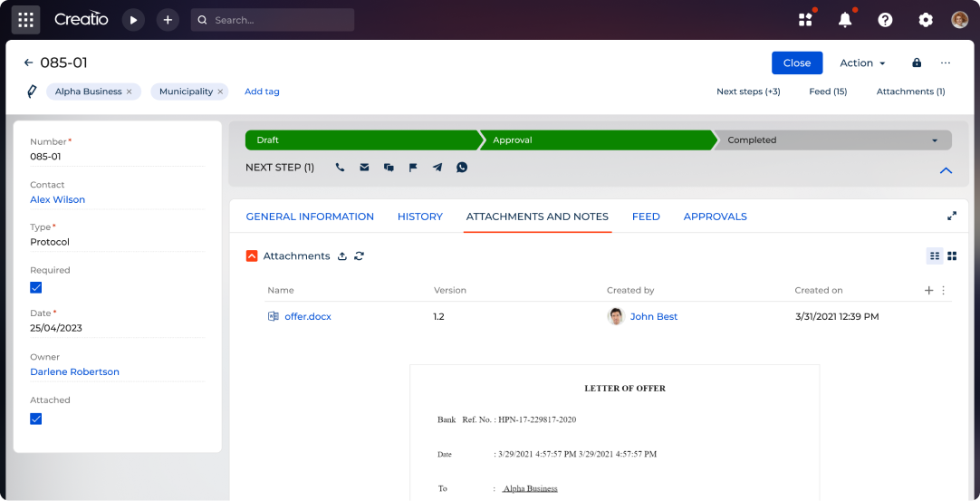Screen dimensions: 980x501
Task: Uncheck the Required checkbox
Action: (36, 287)
